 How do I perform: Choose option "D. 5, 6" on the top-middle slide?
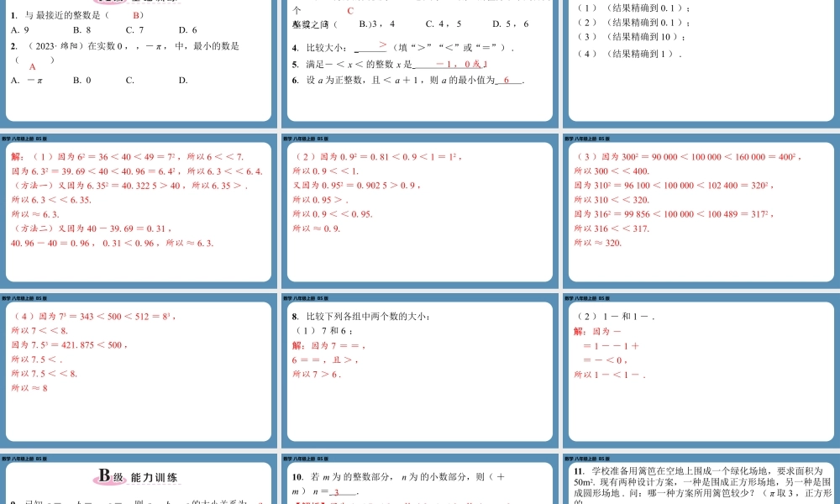510,24
